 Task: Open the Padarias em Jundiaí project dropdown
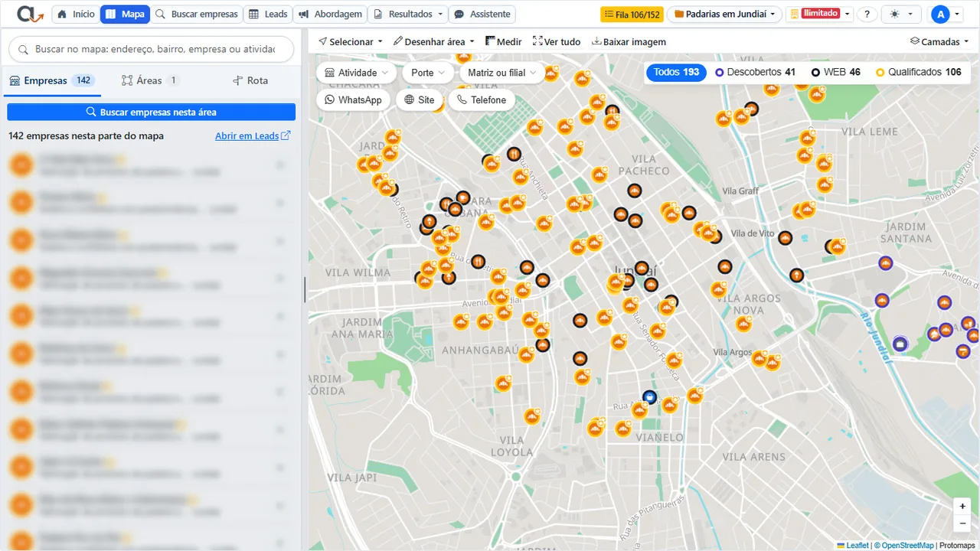[x=724, y=15]
